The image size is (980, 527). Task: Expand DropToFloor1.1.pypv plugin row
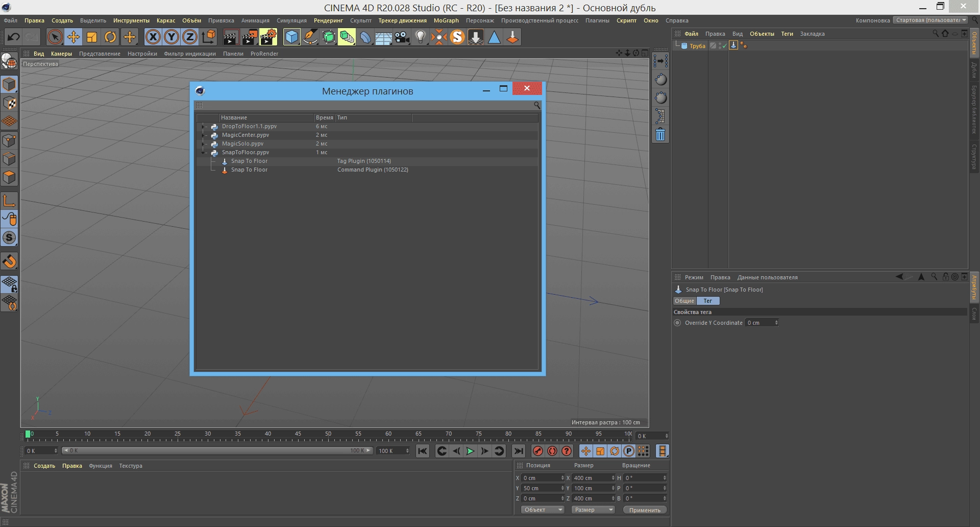pyautogui.click(x=204, y=126)
